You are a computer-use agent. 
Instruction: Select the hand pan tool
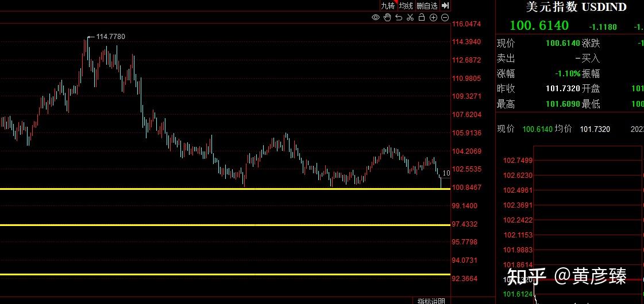(387, 17)
